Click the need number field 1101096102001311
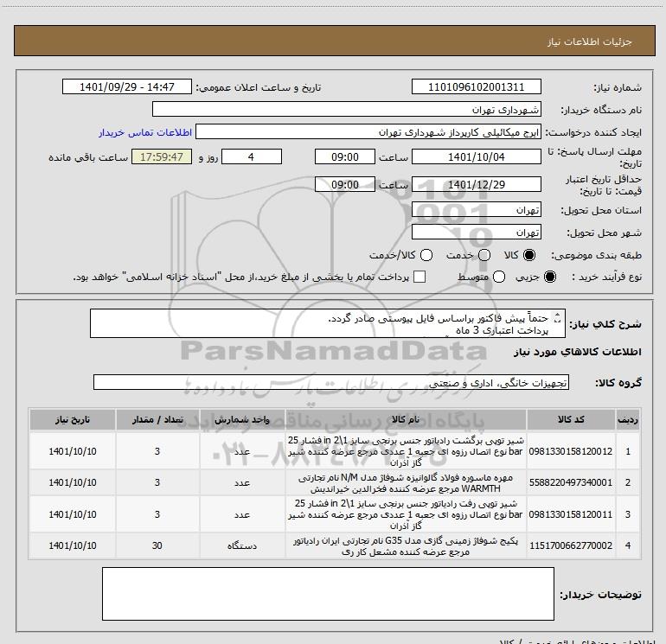The height and width of the screenshot is (644, 666). (x=476, y=87)
